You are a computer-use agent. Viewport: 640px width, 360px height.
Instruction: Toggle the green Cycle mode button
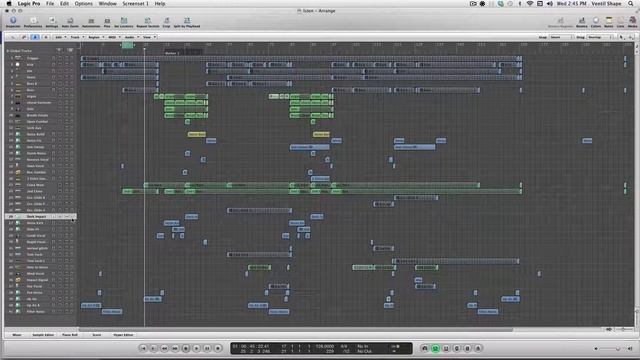[x=436, y=348]
